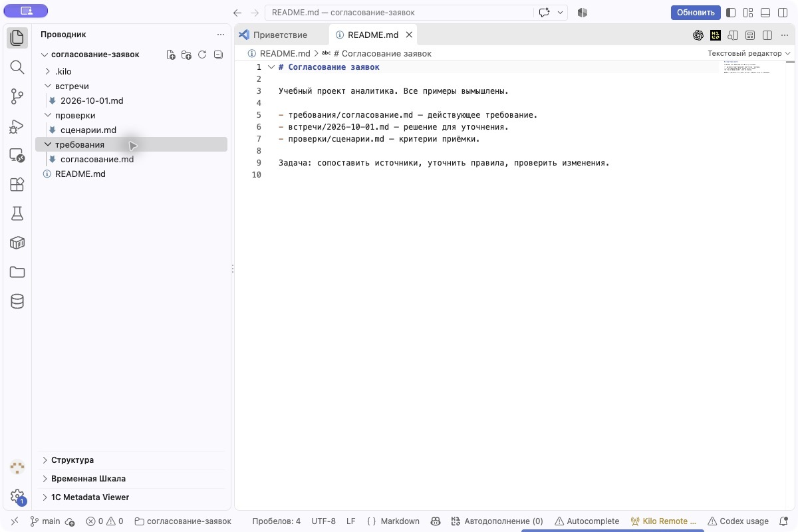Create a new folder in explorer
798x532 pixels.
[x=186, y=55]
